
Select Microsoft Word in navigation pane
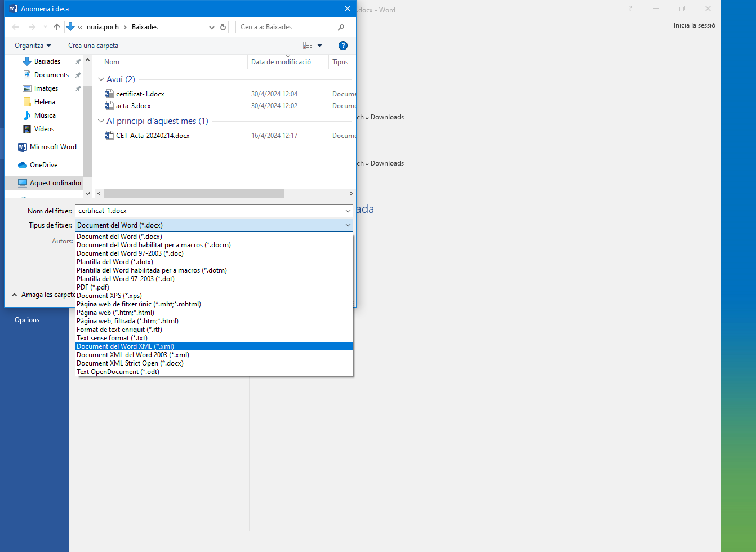(52, 147)
